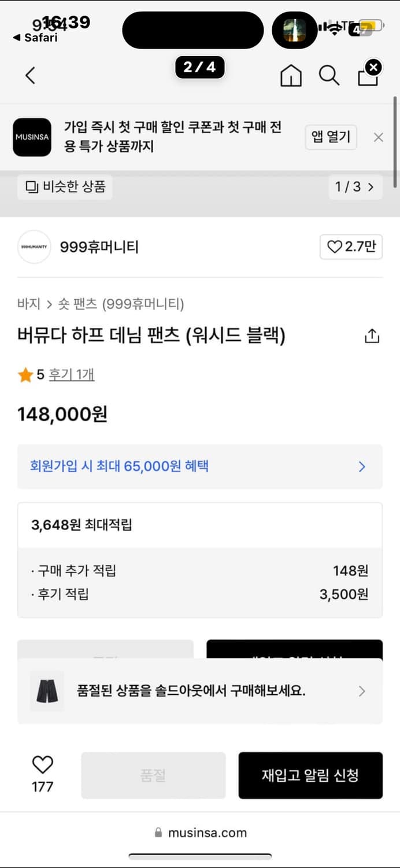400x868 pixels.
Task: Open the Musinsa home icon
Action: click(291, 75)
